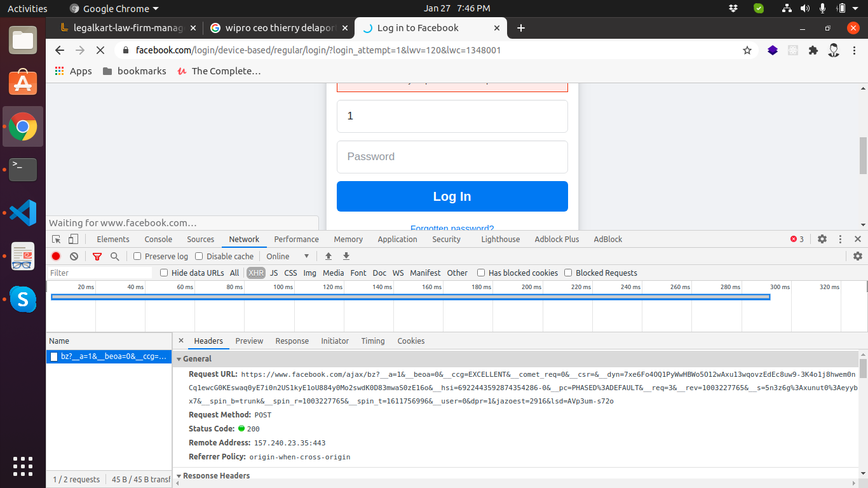Image resolution: width=868 pixels, height=488 pixels.
Task: Toggle the device toolbar icon
Action: [x=73, y=239]
